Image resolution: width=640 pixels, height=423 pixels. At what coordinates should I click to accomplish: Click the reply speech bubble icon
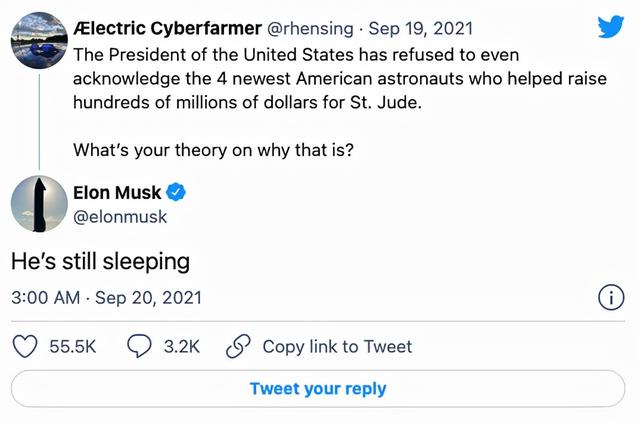click(x=139, y=346)
